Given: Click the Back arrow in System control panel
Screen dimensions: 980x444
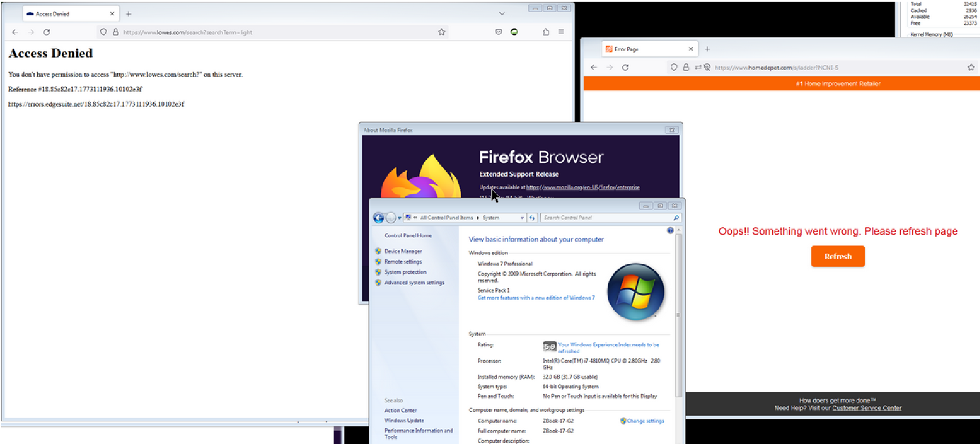Looking at the screenshot, I should [379, 218].
